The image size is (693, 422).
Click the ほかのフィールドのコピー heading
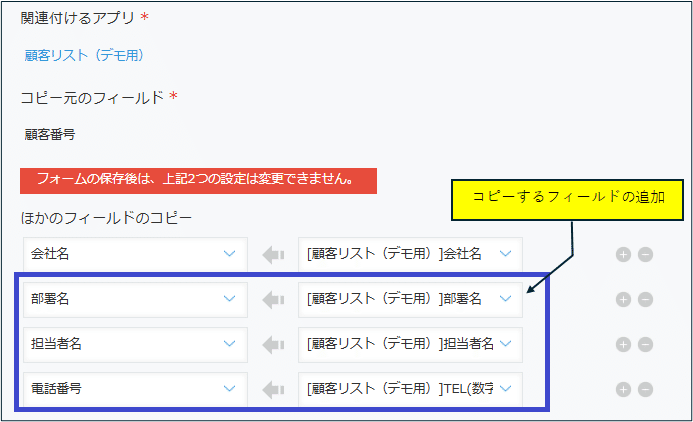pos(106,218)
